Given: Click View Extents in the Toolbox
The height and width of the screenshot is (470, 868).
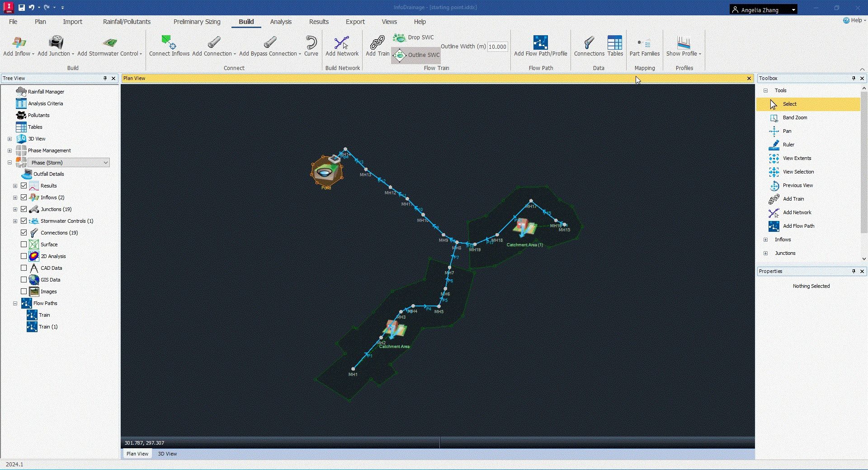Looking at the screenshot, I should 797,158.
